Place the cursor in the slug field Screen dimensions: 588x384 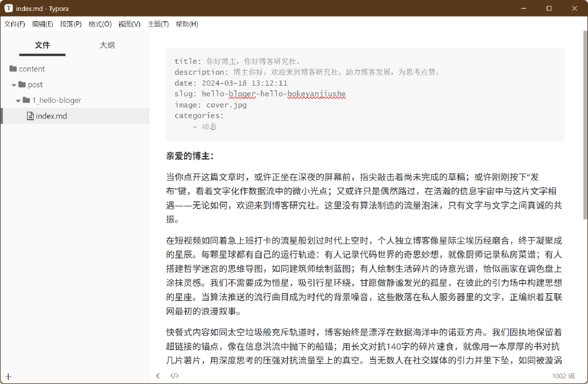pos(258,94)
